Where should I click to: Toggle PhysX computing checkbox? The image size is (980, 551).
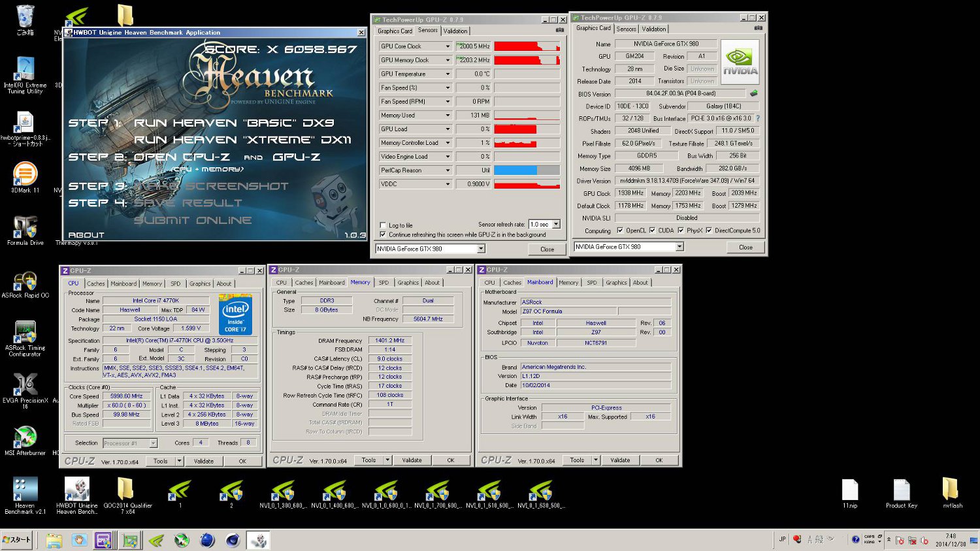[681, 230]
